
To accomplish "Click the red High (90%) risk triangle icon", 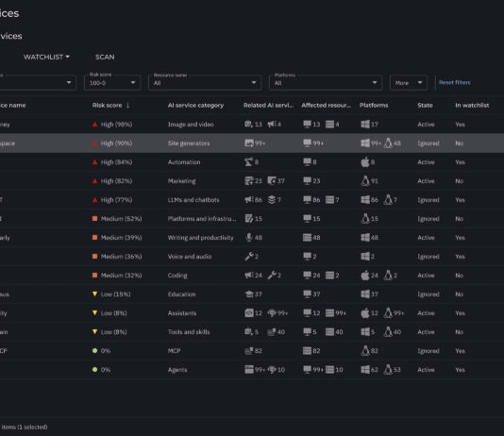I will [x=94, y=143].
